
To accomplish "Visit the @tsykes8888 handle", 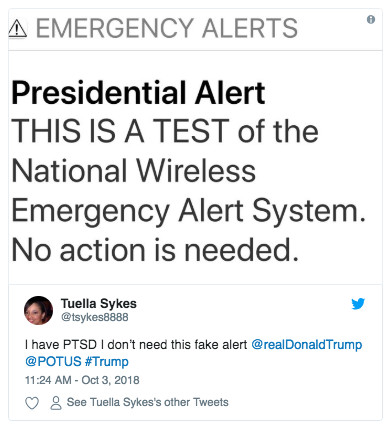I will click(95, 317).
